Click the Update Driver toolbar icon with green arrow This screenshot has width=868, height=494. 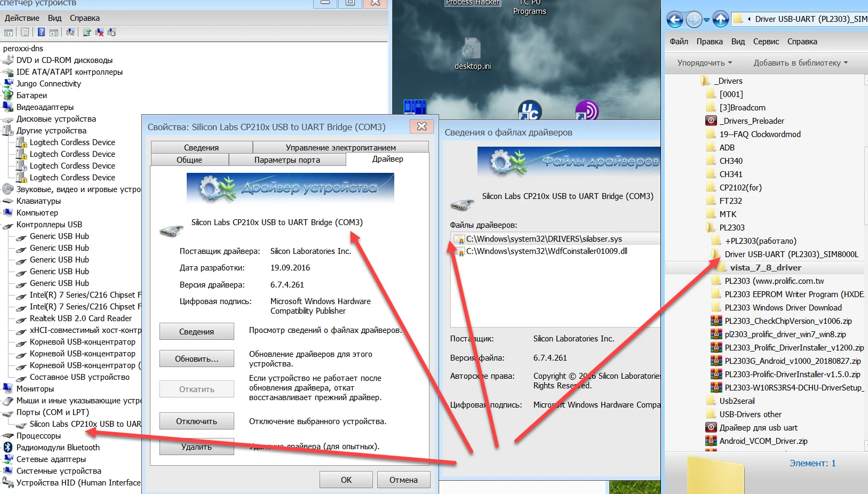tap(87, 33)
